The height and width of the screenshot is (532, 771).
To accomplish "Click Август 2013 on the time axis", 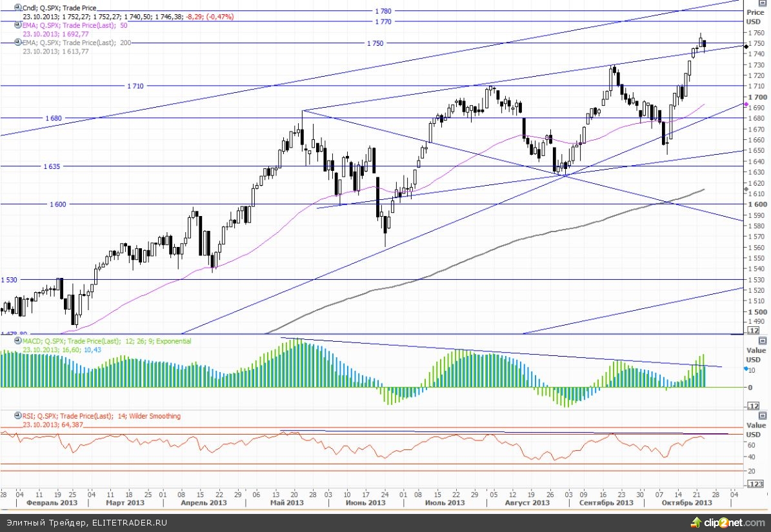I will click(527, 502).
